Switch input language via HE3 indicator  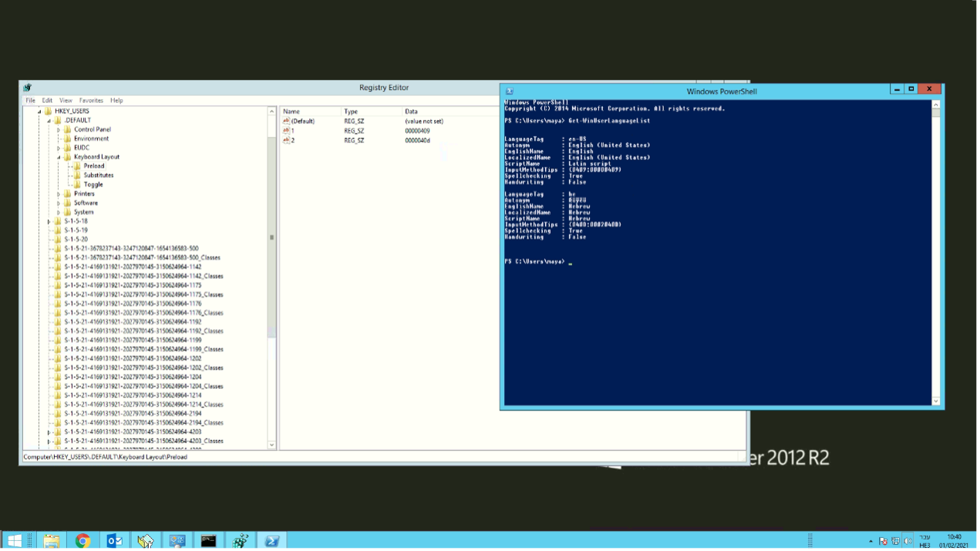click(925, 541)
